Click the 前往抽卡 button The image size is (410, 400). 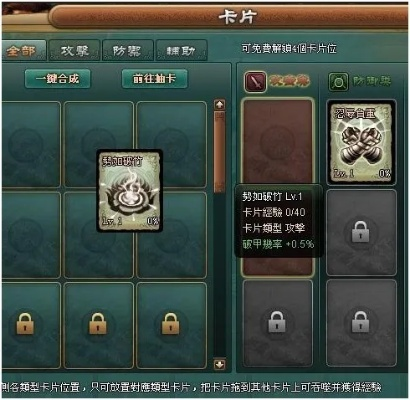pyautogui.click(x=155, y=79)
